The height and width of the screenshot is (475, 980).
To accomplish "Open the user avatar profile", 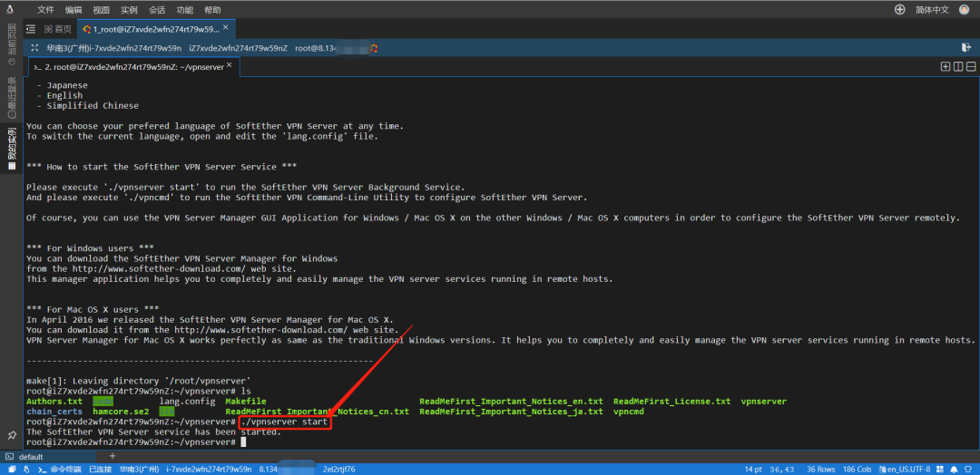I will click(x=965, y=9).
